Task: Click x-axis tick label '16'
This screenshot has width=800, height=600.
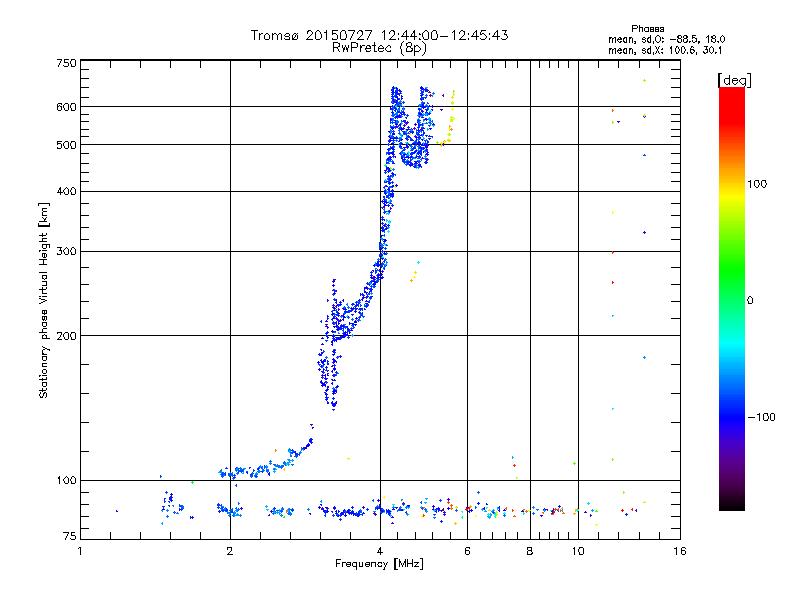Action: [680, 551]
